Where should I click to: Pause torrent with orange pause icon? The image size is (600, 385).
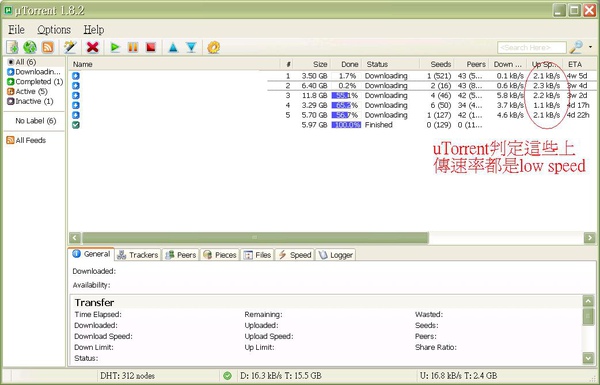pos(133,47)
